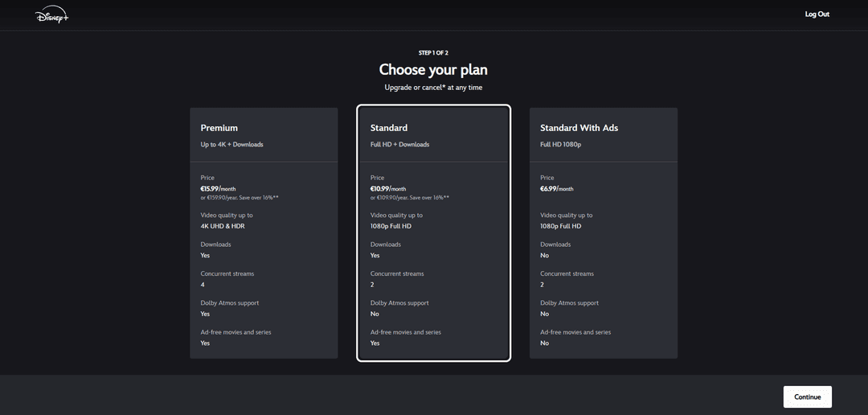Click the "Full HD 1080p" subtitle
868x415 pixels.
click(x=560, y=145)
